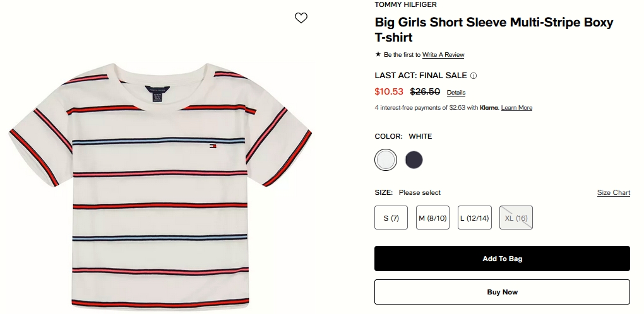This screenshot has width=644, height=314.
Task: Select size M (8/10)
Action: click(432, 218)
